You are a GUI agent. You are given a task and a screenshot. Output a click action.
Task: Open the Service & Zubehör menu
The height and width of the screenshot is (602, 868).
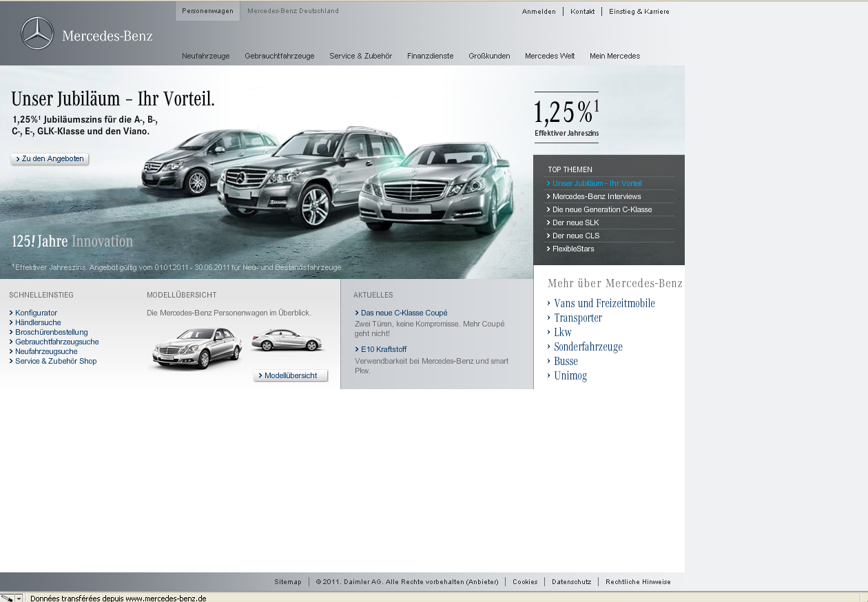pos(360,56)
